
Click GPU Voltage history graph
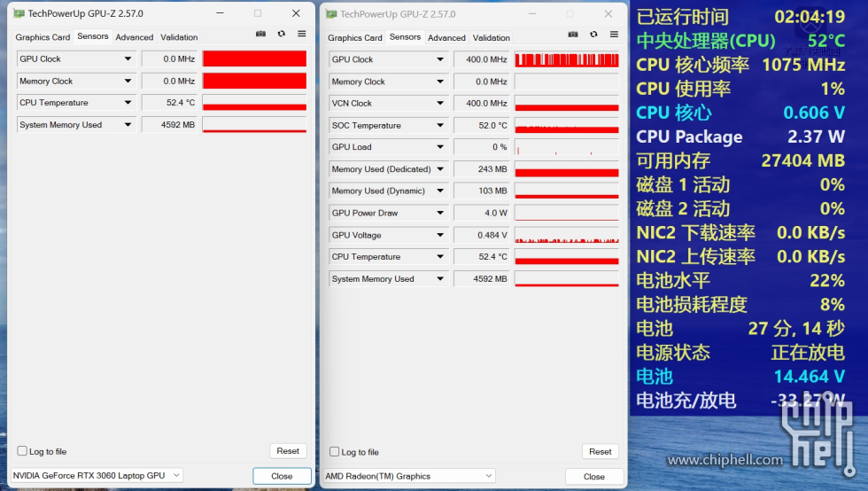pos(566,235)
